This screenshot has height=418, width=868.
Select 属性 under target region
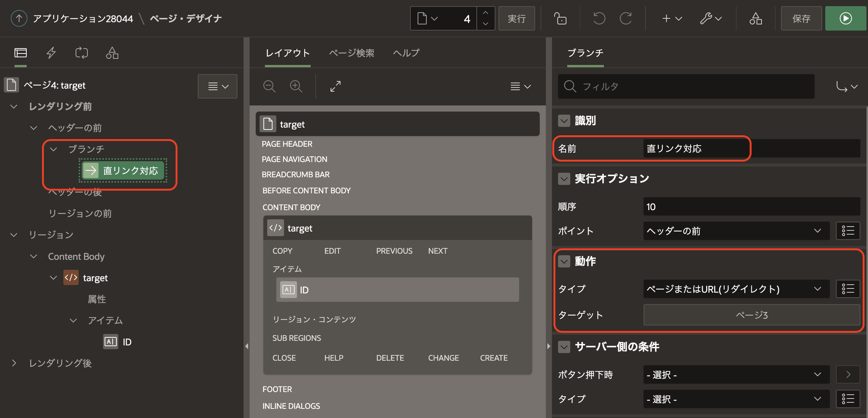tap(97, 299)
